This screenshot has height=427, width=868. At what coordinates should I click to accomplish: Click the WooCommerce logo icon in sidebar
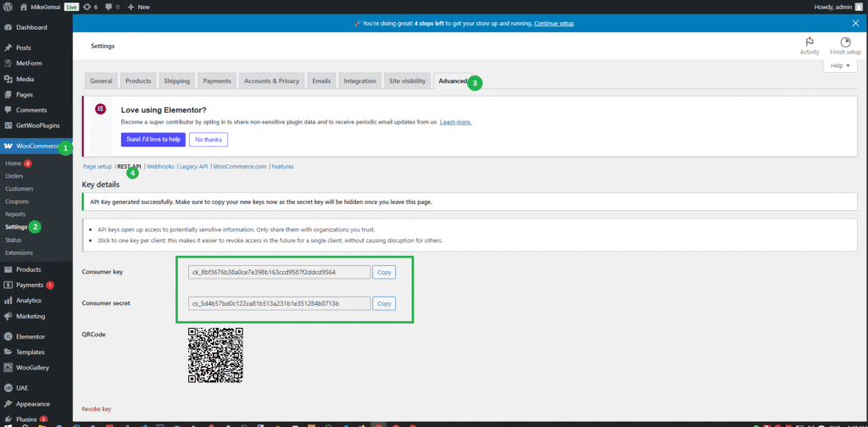[8, 146]
